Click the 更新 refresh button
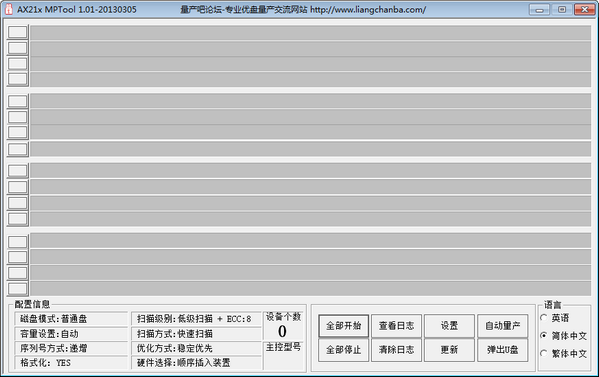This screenshot has width=599, height=377. tap(449, 350)
